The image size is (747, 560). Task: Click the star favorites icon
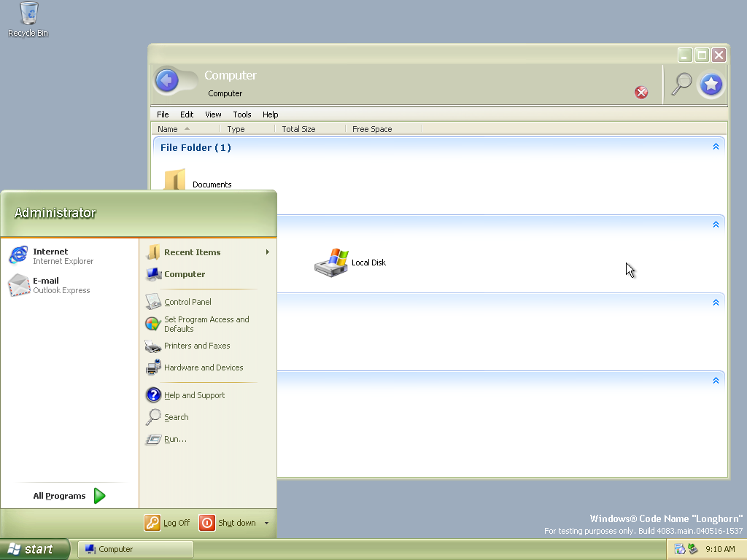pos(711,85)
